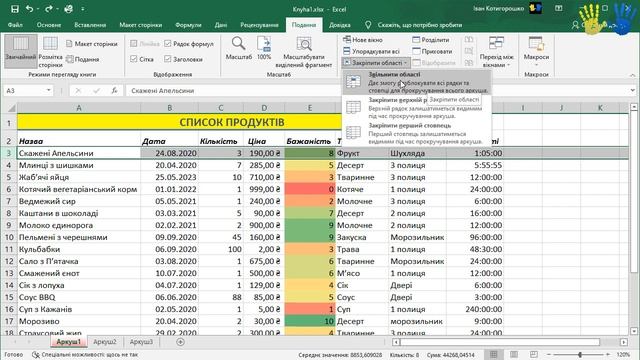Click Приховати hide window
This screenshot has height=360, width=640.
coord(432,51)
